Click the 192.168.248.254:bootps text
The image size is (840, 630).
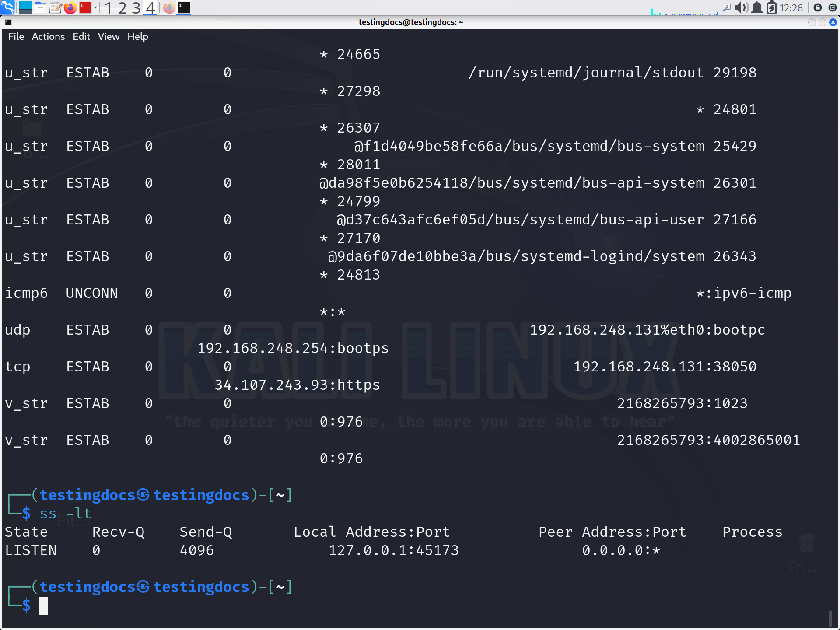[x=293, y=348]
